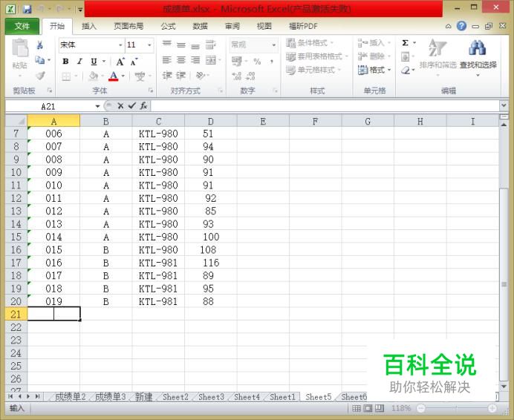
Task: Click 删除 delete cells button
Action: tap(374, 56)
